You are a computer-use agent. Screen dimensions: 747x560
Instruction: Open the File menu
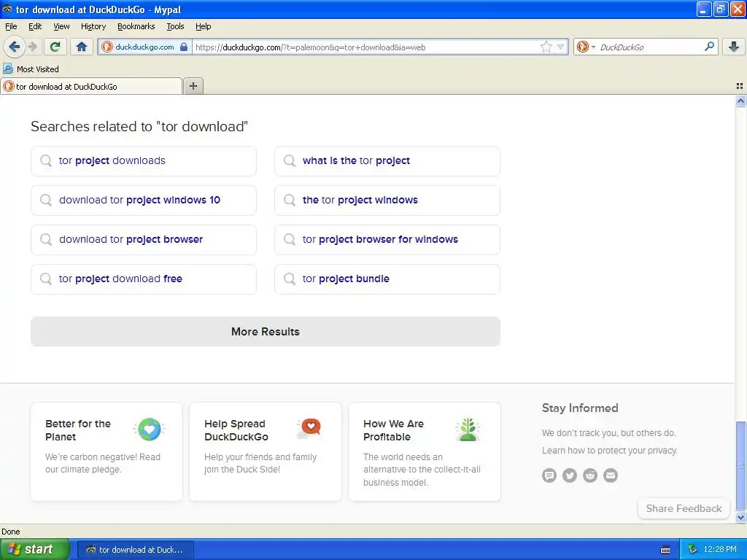[x=11, y=26]
